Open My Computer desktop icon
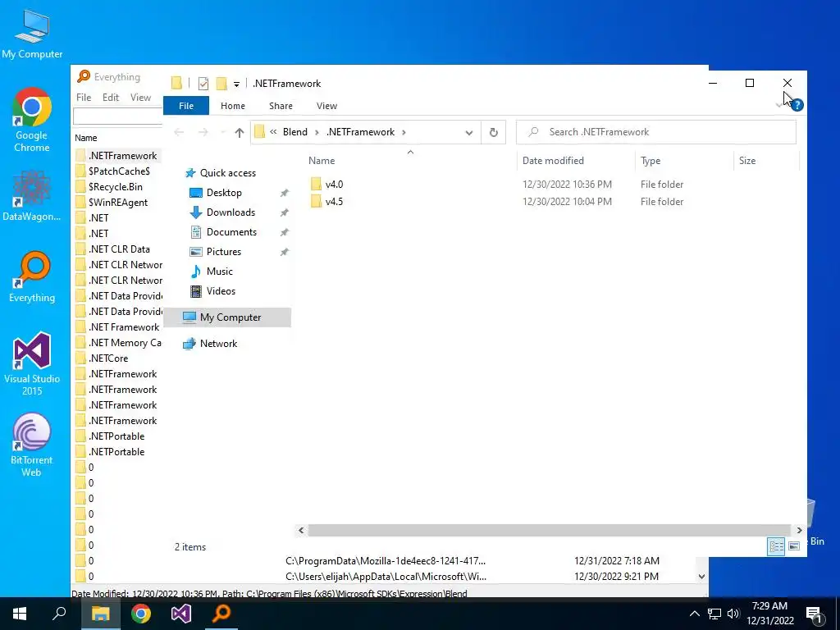The height and width of the screenshot is (630, 840). (x=32, y=34)
